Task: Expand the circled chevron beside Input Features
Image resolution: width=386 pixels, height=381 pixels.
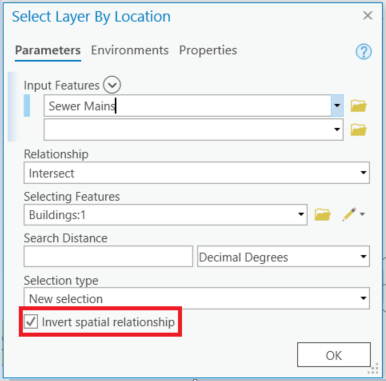Action: point(112,85)
